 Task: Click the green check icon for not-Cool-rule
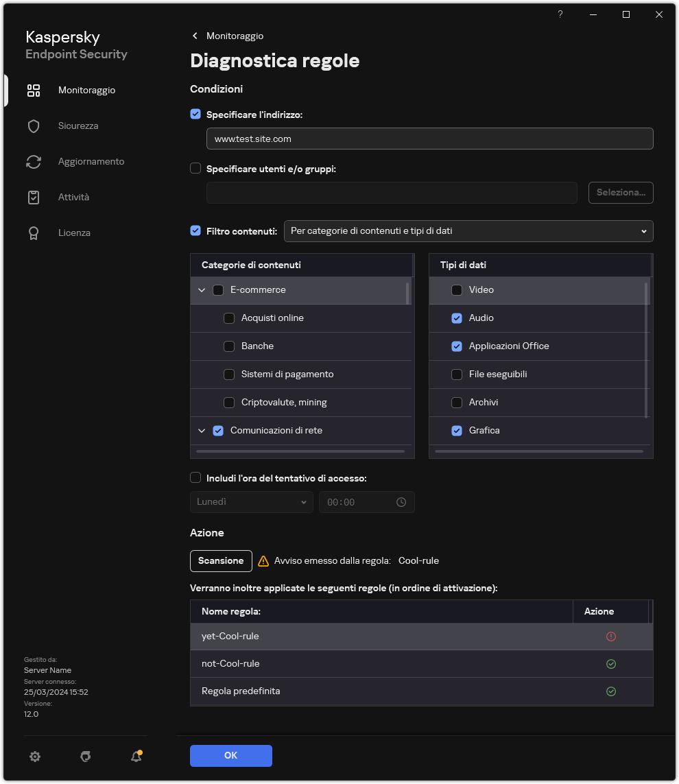coord(610,664)
